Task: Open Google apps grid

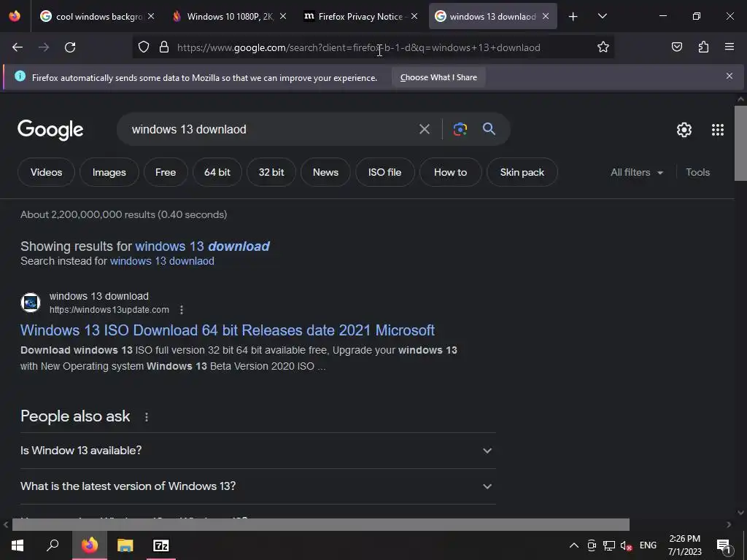Action: tap(718, 130)
